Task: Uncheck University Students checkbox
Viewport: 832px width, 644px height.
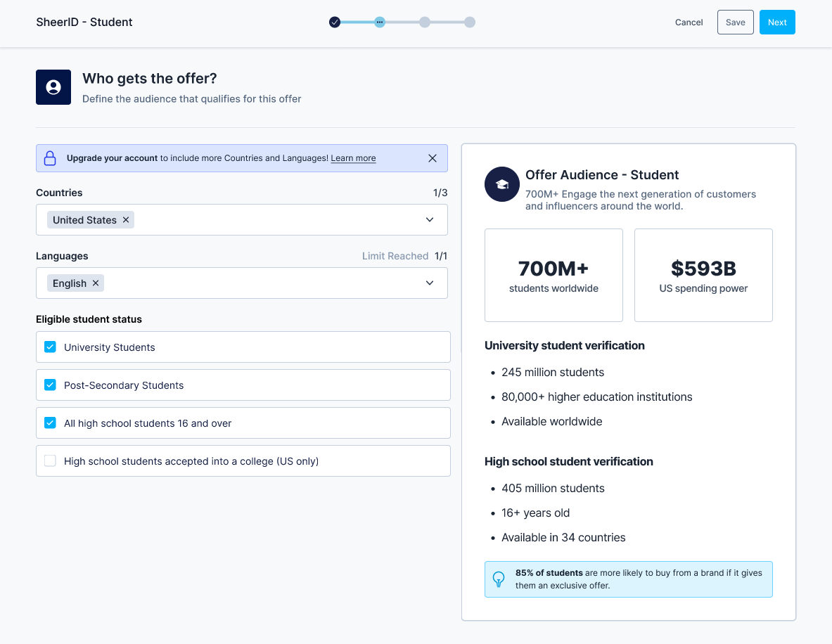Action: tap(50, 347)
